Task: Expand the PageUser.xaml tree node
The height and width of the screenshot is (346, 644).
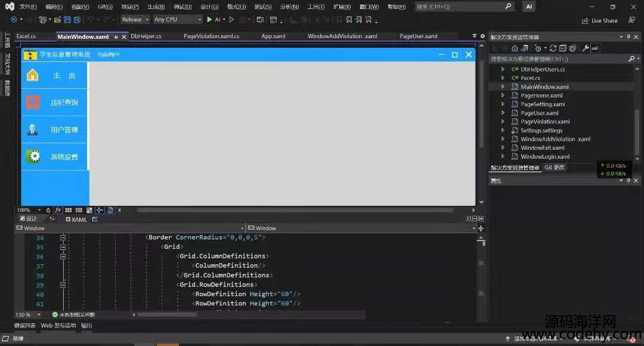Action: (x=503, y=113)
